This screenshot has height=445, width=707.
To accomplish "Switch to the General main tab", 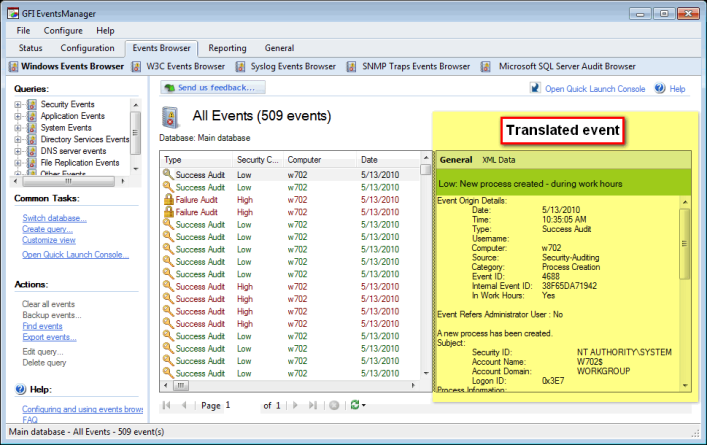I will (279, 48).
